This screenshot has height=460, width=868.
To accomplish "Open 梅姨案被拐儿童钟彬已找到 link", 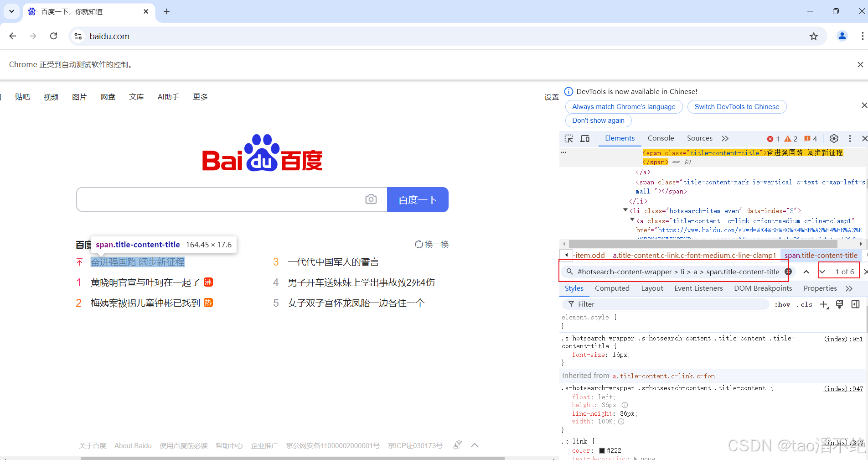I will (x=145, y=303).
